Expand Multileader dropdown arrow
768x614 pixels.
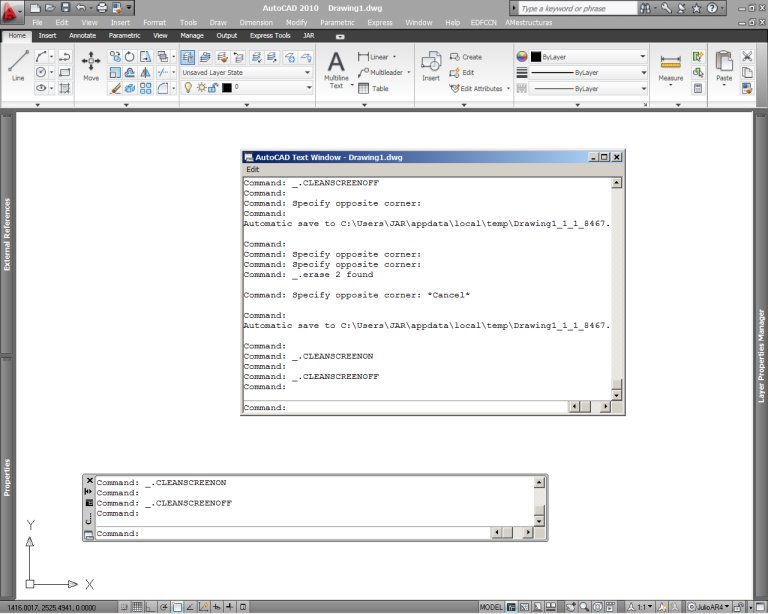[x=408, y=72]
